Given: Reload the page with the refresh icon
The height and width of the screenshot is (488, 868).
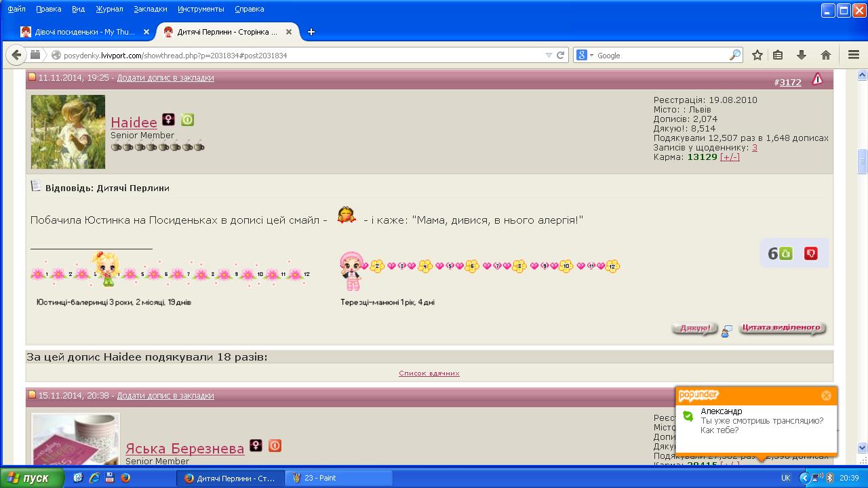Looking at the screenshot, I should tap(561, 56).
